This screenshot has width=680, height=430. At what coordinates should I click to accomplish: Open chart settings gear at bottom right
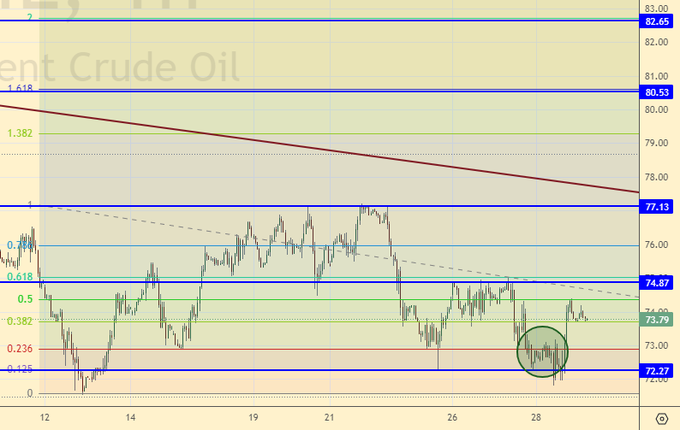662,417
